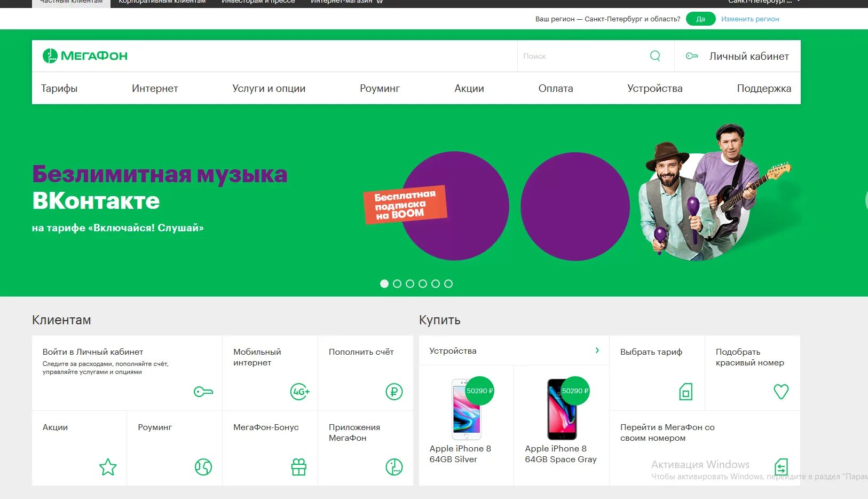This screenshot has width=868, height=499.
Task: Select the first banner carousel dot
Action: click(384, 284)
